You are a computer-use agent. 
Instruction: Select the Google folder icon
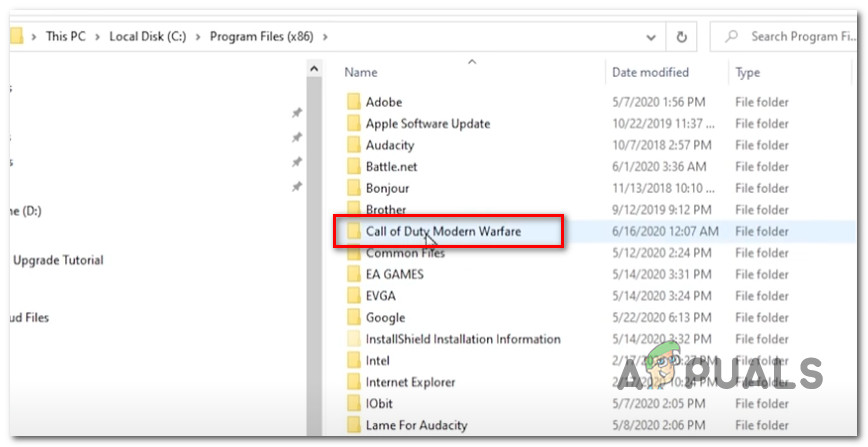click(354, 317)
